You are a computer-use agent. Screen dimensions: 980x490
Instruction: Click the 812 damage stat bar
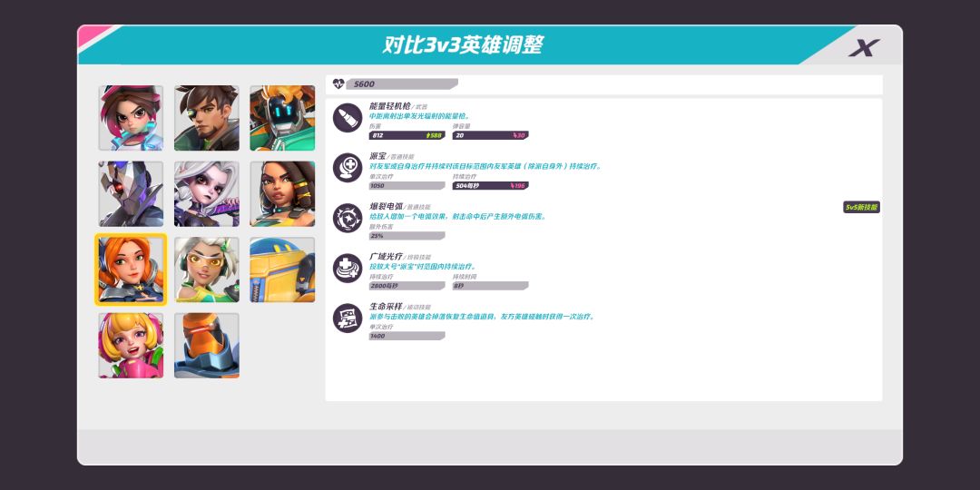407,135
